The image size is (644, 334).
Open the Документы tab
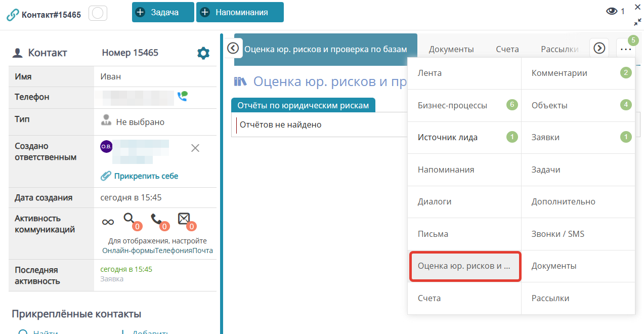click(x=451, y=49)
